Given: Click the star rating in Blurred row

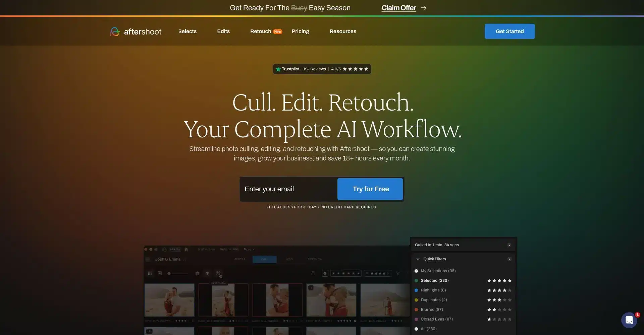Looking at the screenshot, I should [499, 310].
